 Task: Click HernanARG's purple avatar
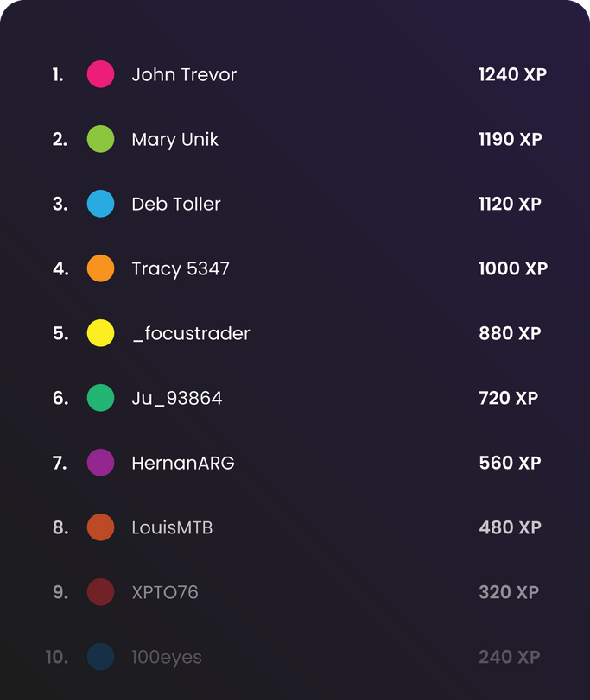[100, 463]
